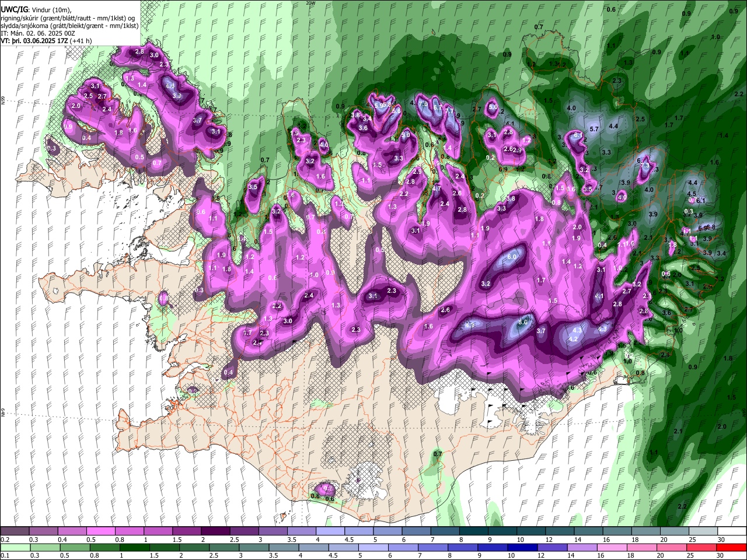Screen dimensions: 747x560
Task: Click the '0.2' label under the purple scale
Action: (5, 540)
